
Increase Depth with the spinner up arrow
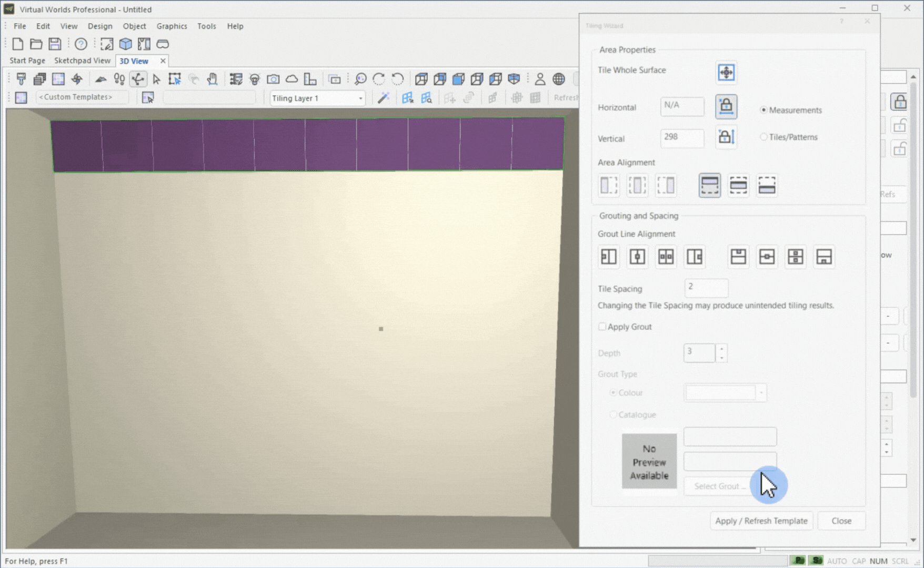722,349
